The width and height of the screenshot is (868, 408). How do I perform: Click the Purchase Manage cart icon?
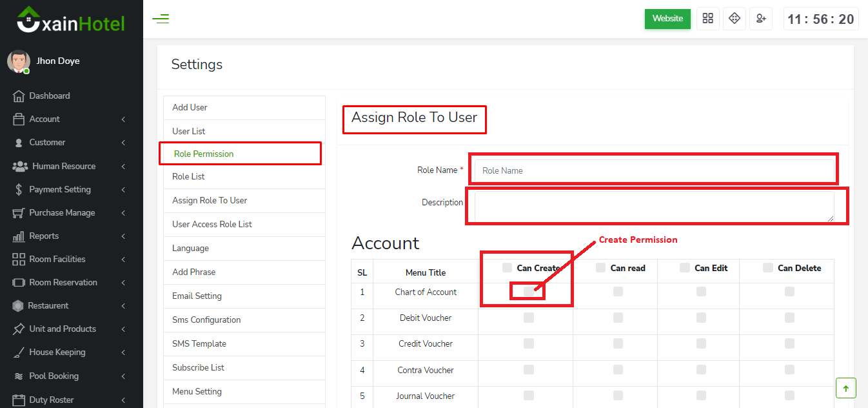pos(19,213)
